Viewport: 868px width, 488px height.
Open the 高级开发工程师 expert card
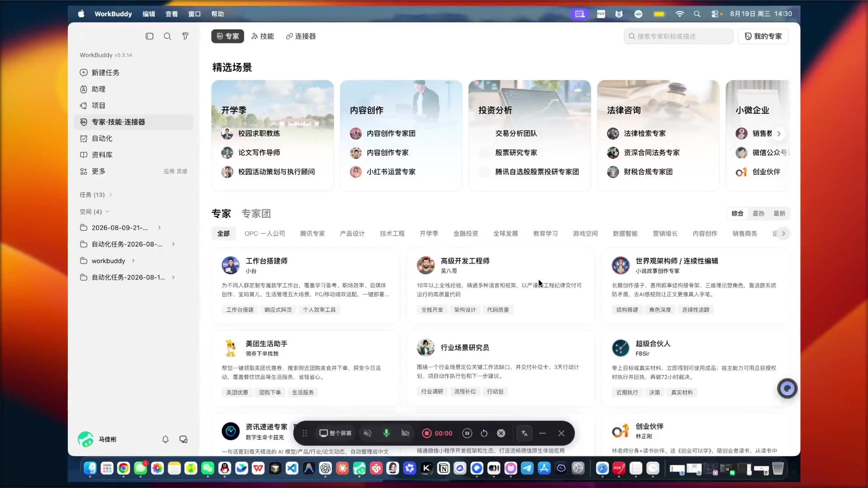pos(500,286)
